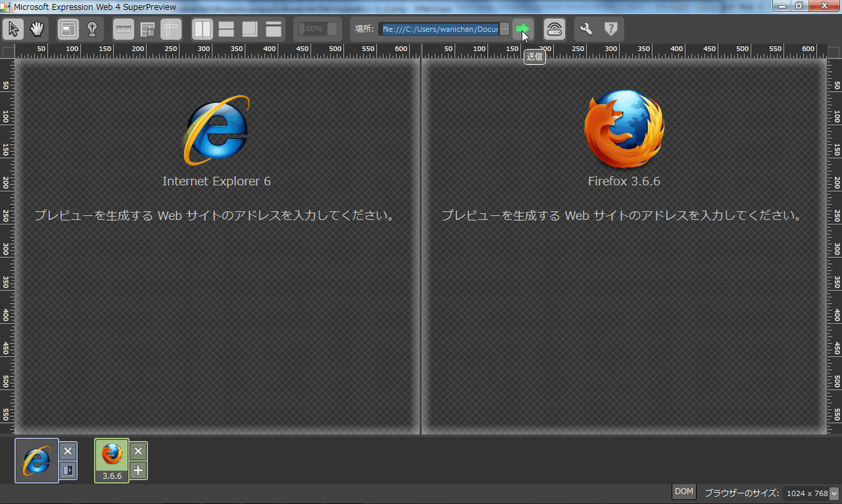
Task: Toggle the guides button in the toolbar
Action: tap(171, 29)
